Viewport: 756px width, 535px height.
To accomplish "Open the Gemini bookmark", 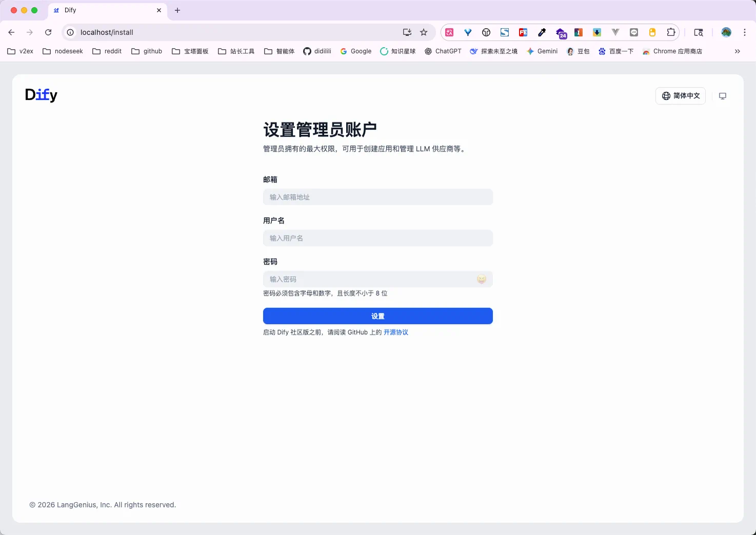I will click(542, 51).
